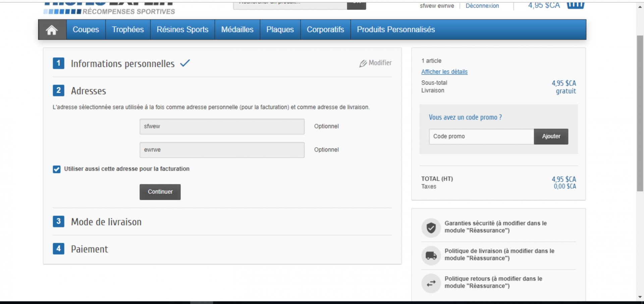Uncheck use address for billing checkbox
This screenshot has height=304, width=644.
[57, 169]
